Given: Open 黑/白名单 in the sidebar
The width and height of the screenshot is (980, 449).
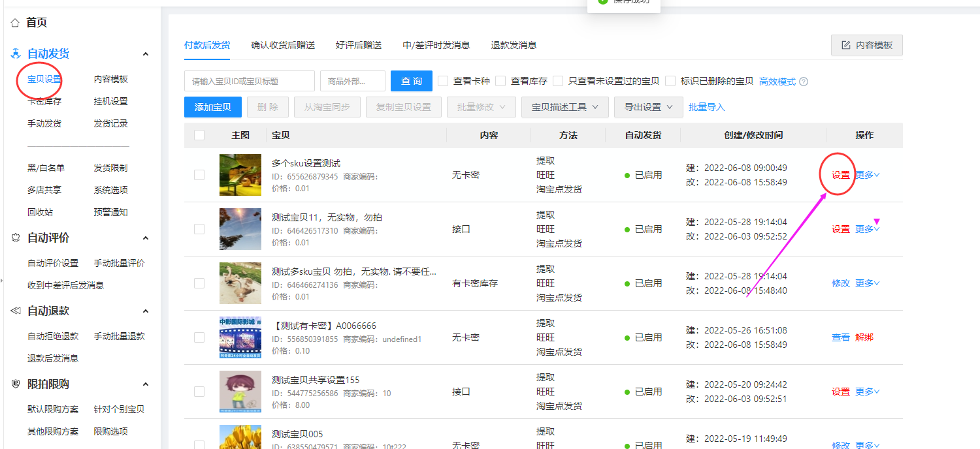Looking at the screenshot, I should (x=46, y=168).
